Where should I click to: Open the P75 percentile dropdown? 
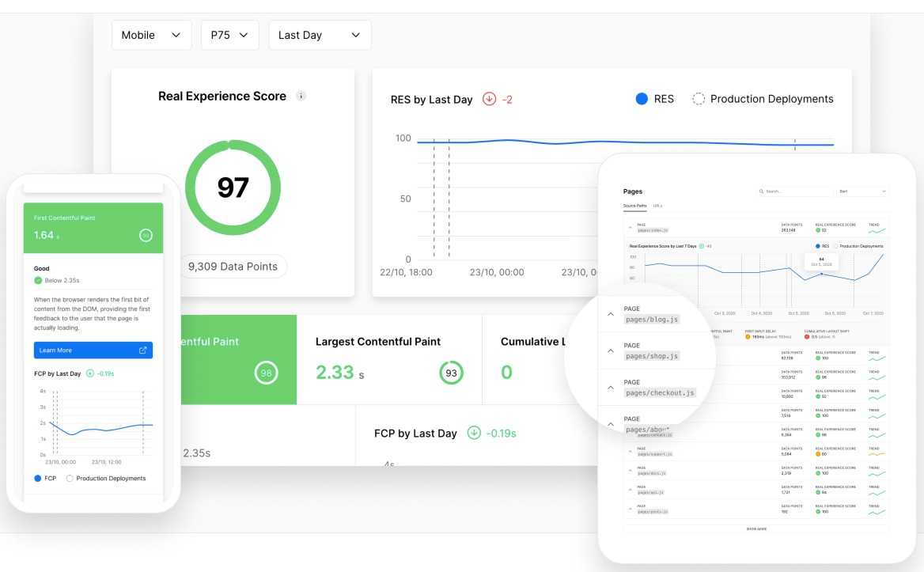click(229, 36)
